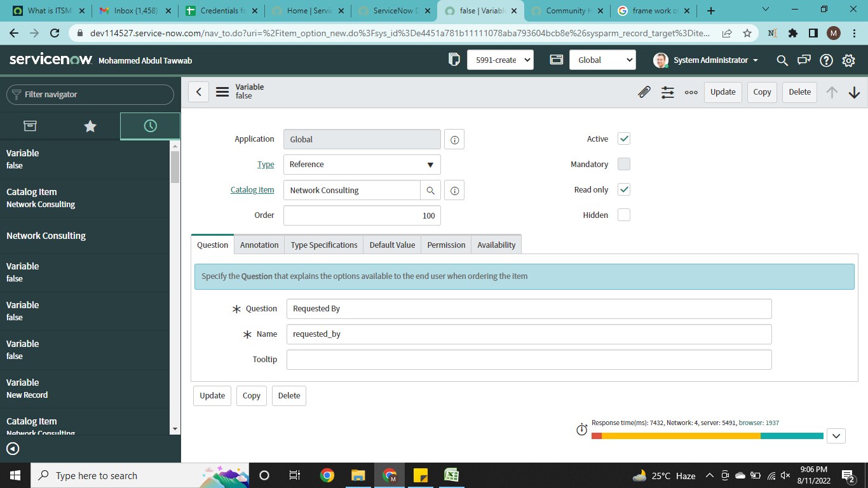Show info for the Application field
Viewport: 868px width, 488px height.
454,139
